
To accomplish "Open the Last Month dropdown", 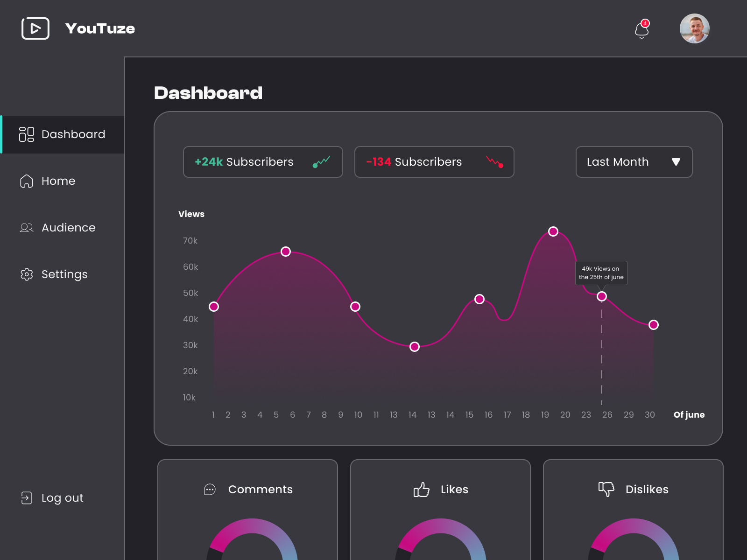I will coord(634,162).
